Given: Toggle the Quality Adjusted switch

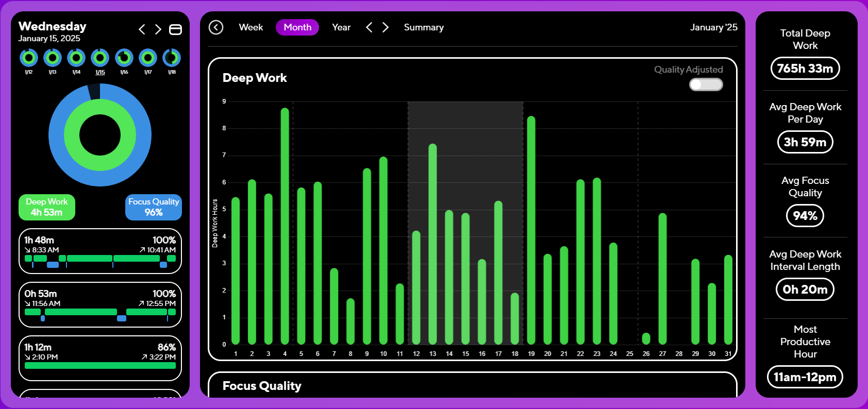Looking at the screenshot, I should [x=706, y=84].
